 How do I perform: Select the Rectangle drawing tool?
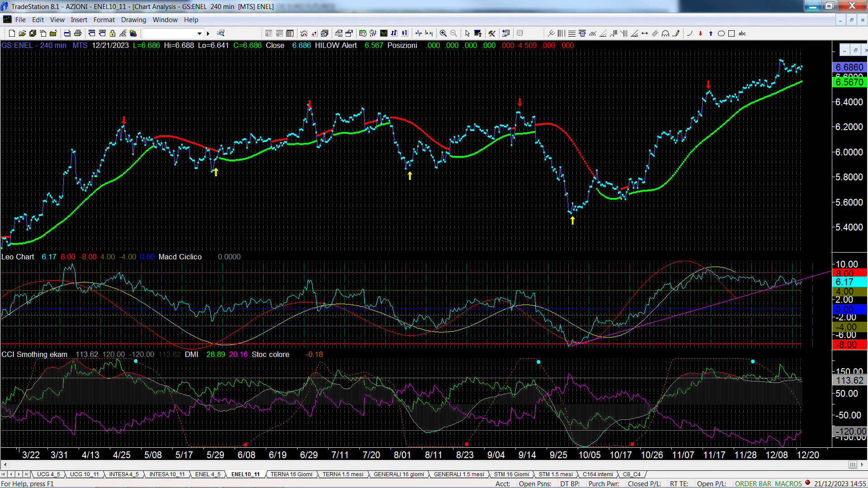(731, 33)
